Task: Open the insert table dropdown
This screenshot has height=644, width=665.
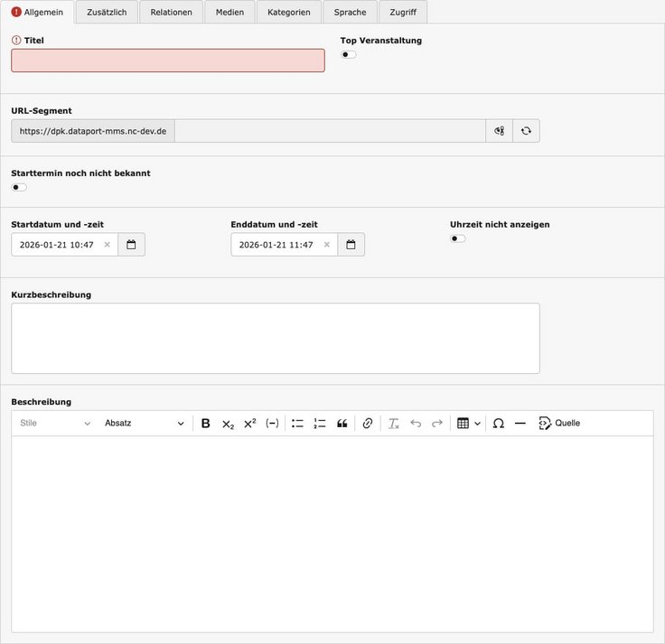Action: coord(468,424)
